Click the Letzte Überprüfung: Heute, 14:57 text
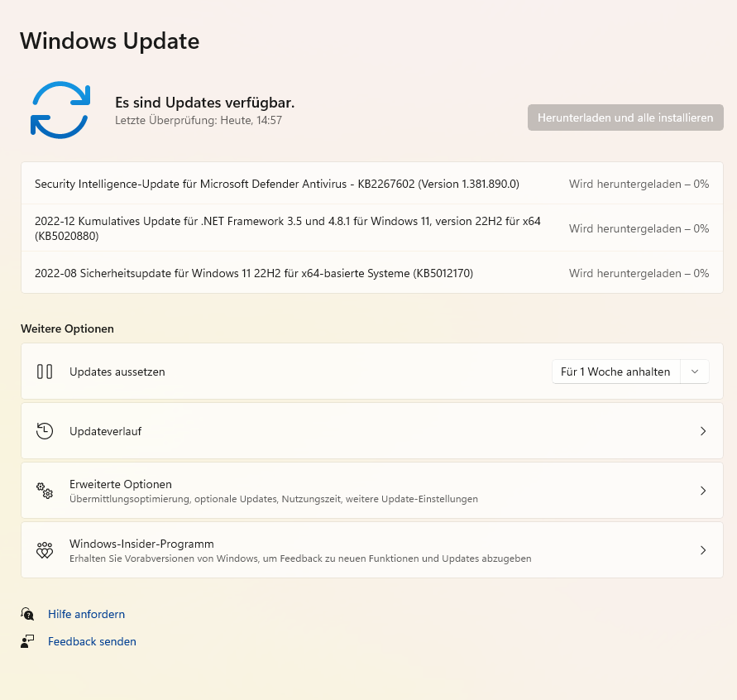Viewport: 737px width, 700px height. click(199, 120)
